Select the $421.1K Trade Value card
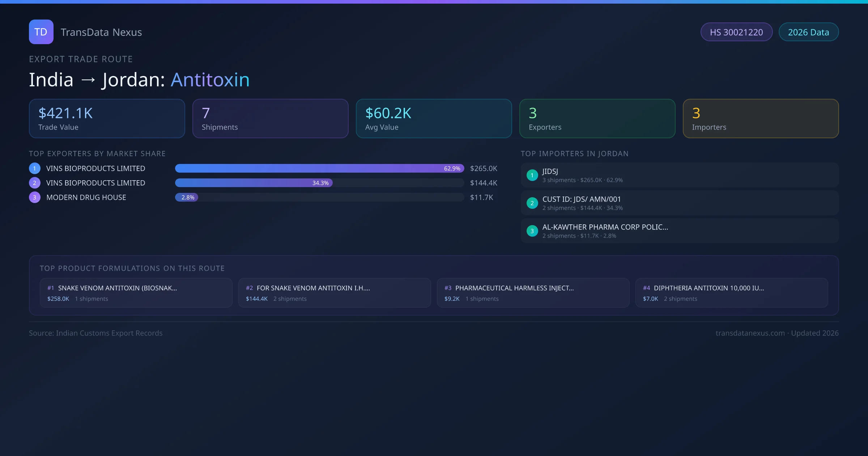The height and width of the screenshot is (456, 868). pos(107,119)
